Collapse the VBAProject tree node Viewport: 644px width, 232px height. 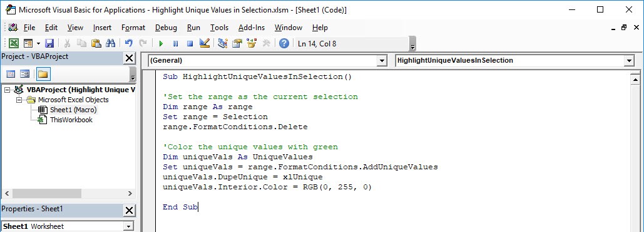8,90
